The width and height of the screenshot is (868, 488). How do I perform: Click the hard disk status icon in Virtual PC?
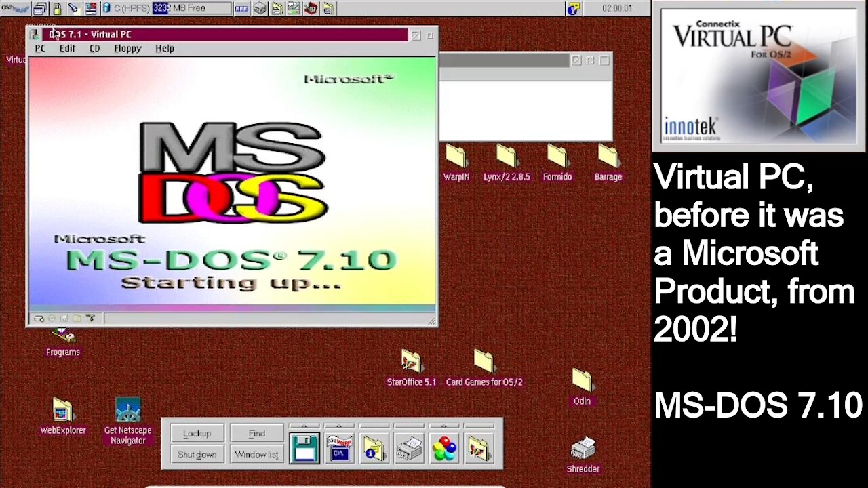point(39,319)
